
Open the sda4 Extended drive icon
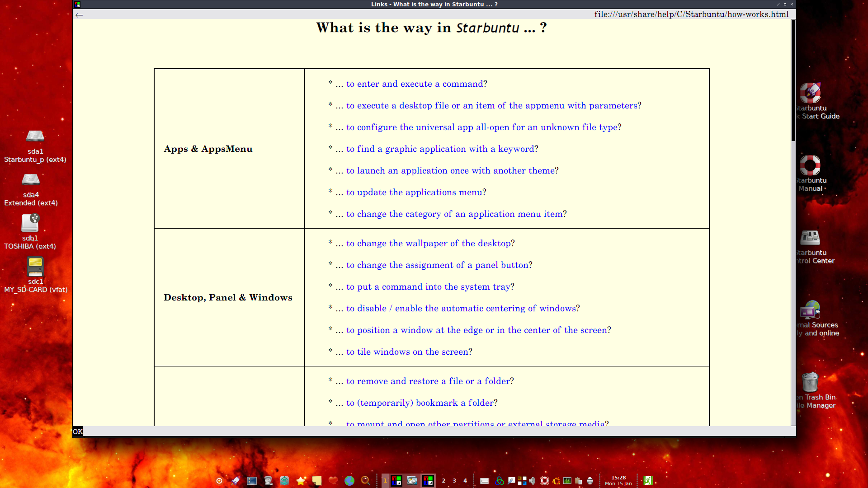point(31,179)
